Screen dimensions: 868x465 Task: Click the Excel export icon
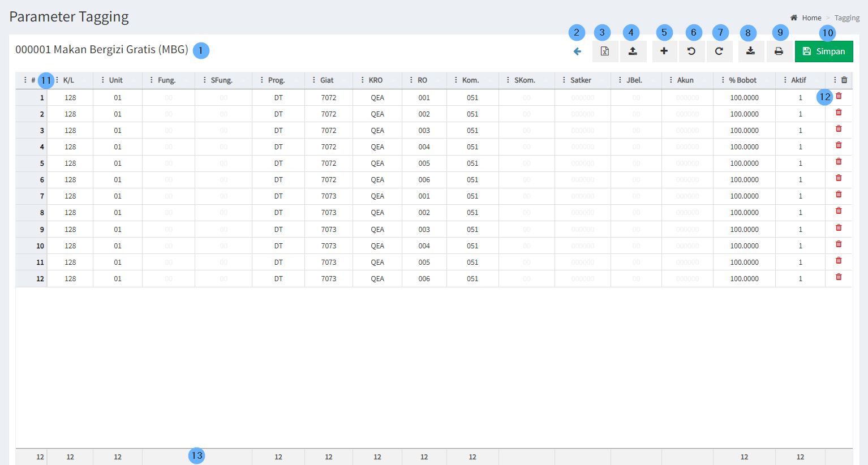click(x=605, y=51)
